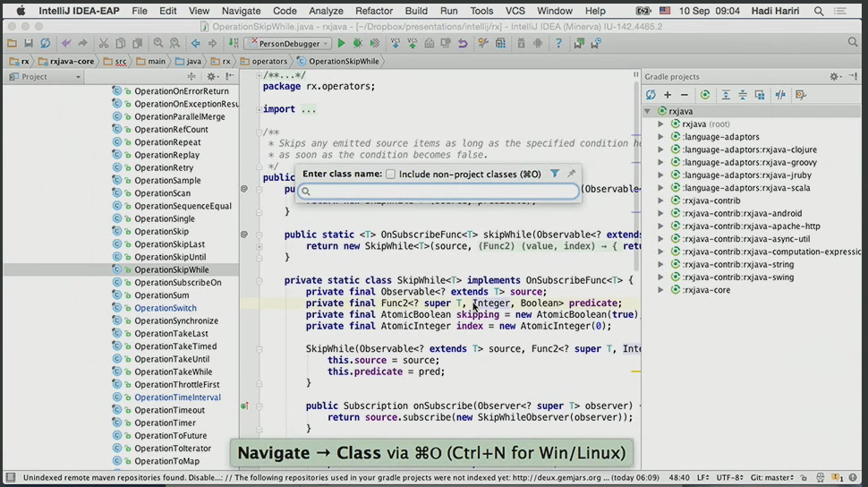Navigate Forward with the right arrow icon

[212, 43]
